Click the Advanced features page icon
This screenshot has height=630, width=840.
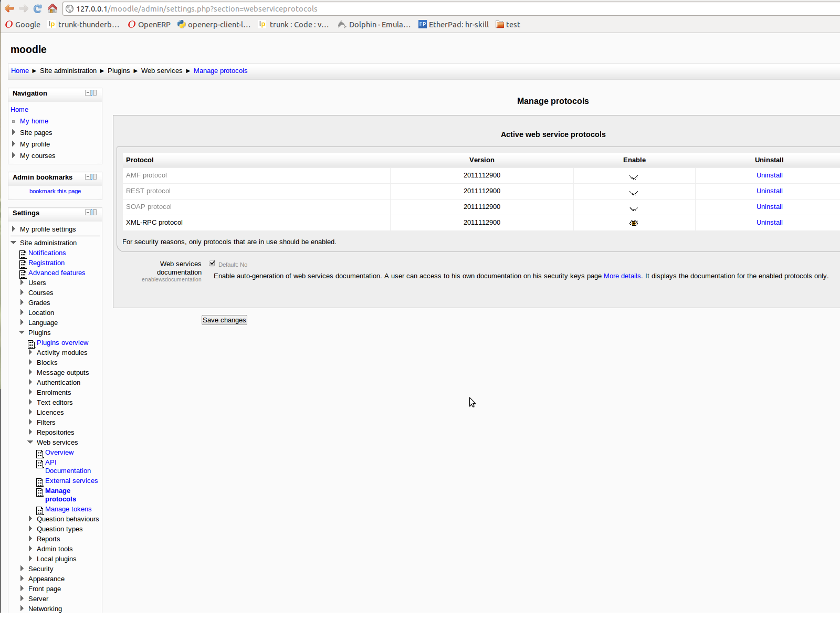tap(23, 274)
